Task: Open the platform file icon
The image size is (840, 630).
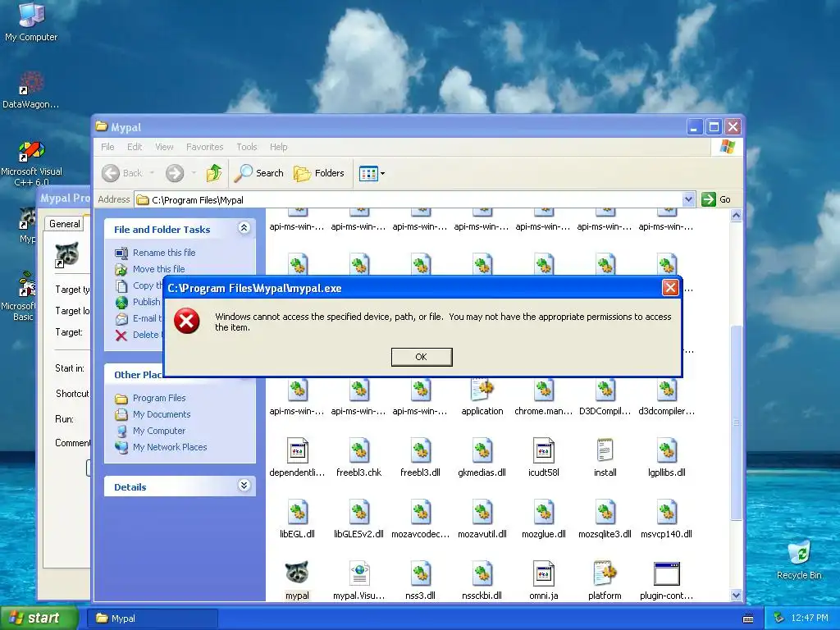Action: click(605, 573)
